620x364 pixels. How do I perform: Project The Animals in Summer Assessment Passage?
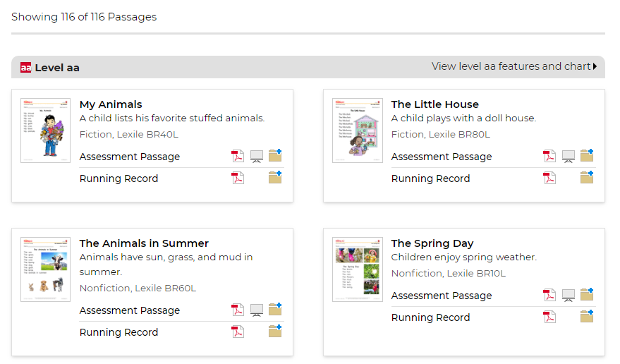coord(257,310)
